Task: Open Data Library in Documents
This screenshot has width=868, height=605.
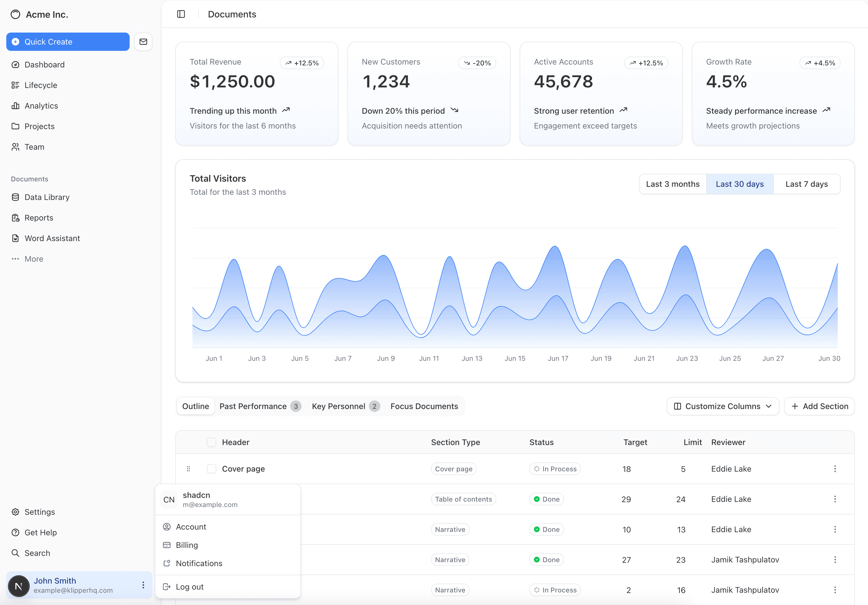Action: 47,197
